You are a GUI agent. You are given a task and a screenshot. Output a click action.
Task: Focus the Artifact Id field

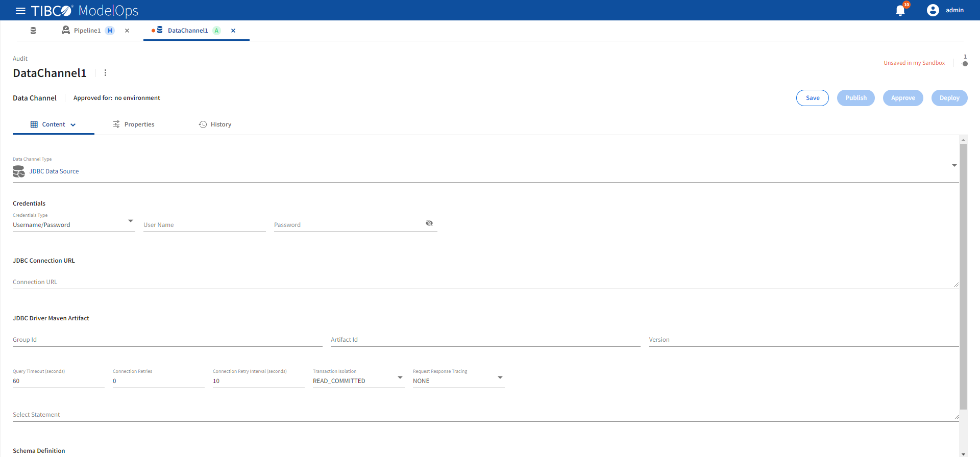tap(485, 340)
